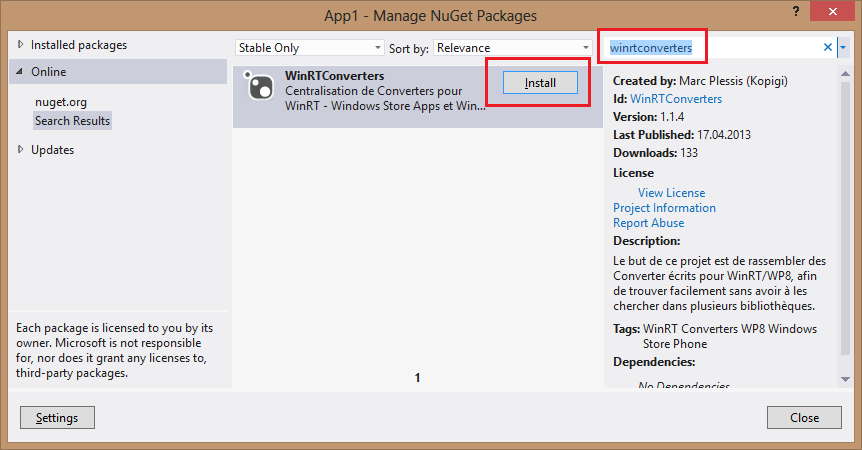Select nuget.org source

click(61, 102)
